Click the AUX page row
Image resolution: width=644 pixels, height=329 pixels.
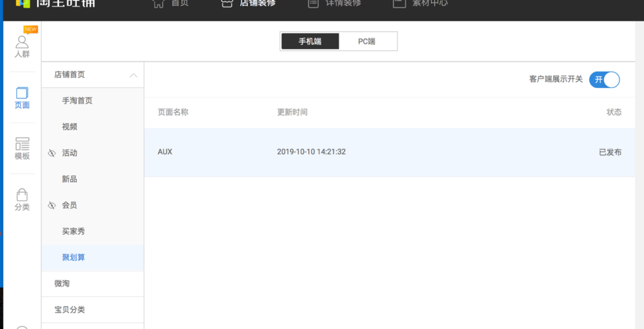pos(389,152)
